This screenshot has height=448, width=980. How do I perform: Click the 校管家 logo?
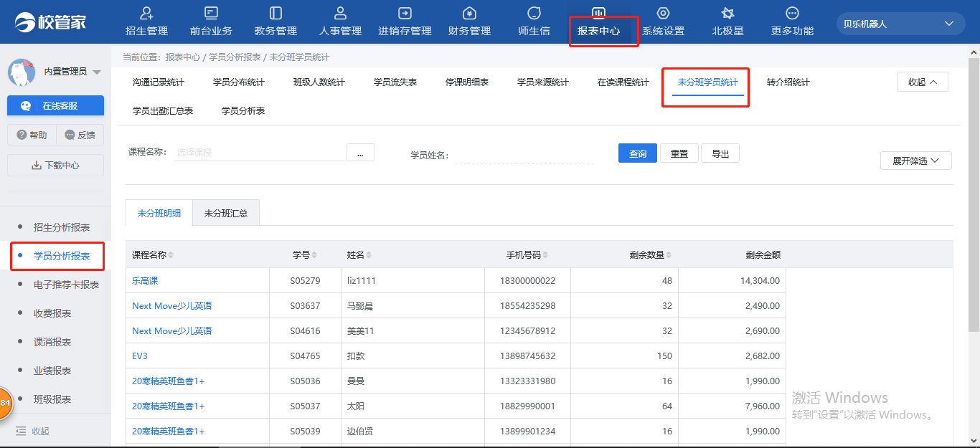[50, 22]
